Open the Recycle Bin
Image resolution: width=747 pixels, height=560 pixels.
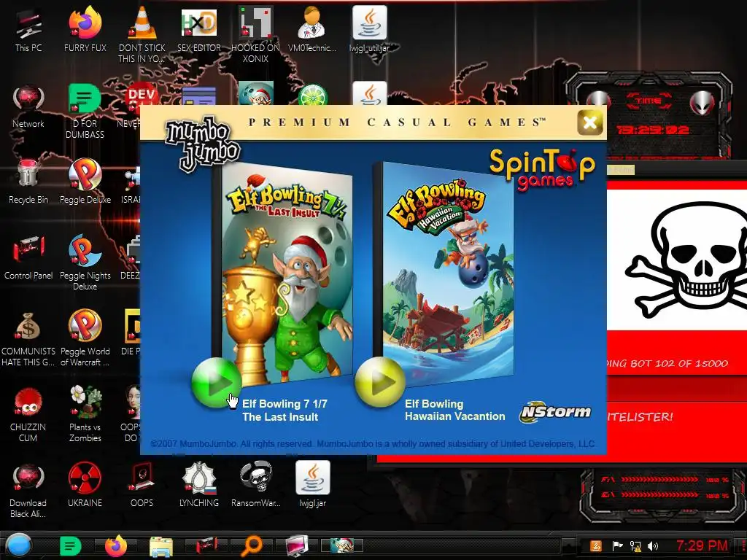coord(28,182)
